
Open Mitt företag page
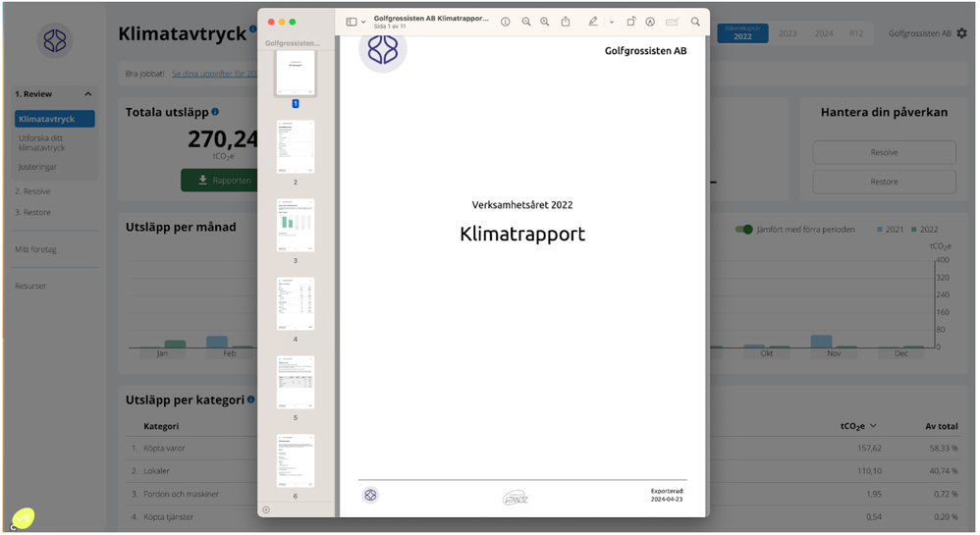(35, 249)
